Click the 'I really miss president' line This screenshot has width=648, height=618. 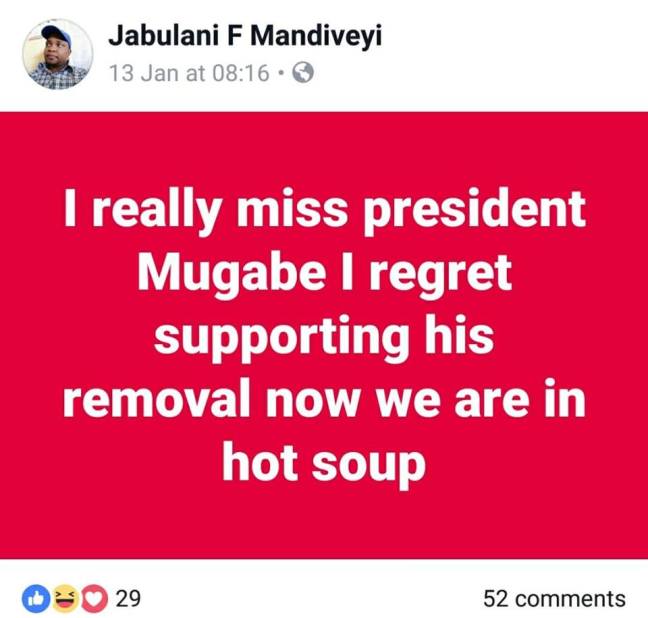pos(325,211)
